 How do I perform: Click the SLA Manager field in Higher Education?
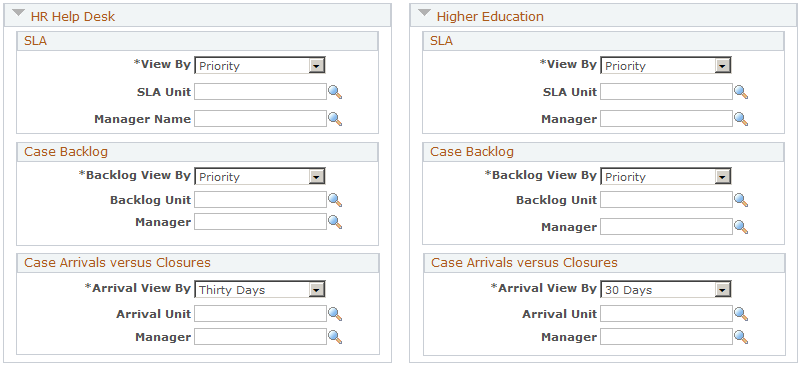click(666, 119)
